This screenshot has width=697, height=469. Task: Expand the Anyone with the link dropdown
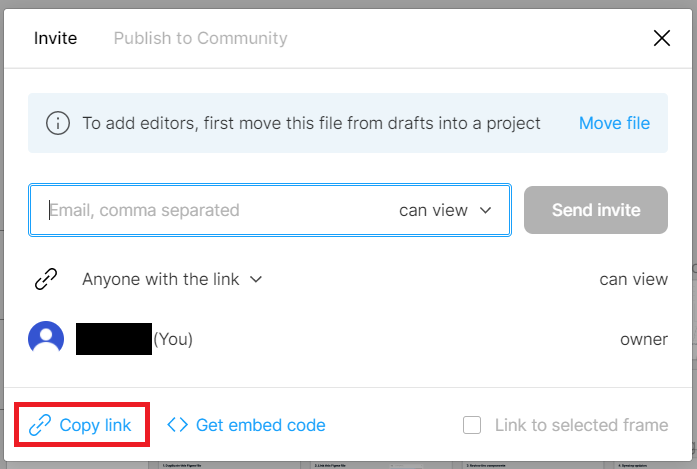click(172, 280)
